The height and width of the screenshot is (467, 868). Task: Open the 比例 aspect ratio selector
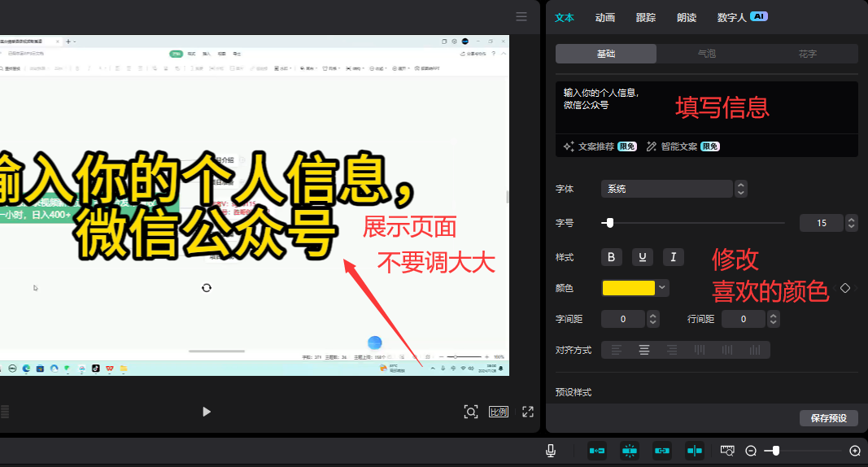click(x=499, y=412)
